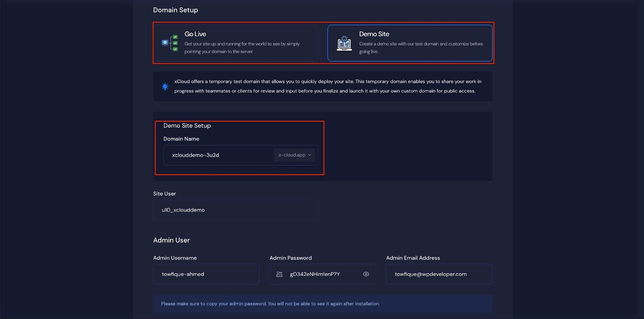Click the password generator icon
Viewport: 644px width, 319px height.
pyautogui.click(x=279, y=274)
